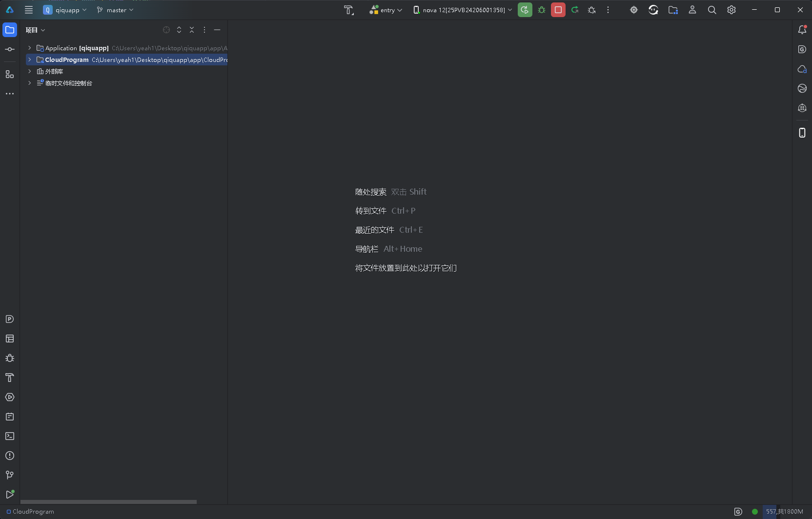Toggle the Project tool window button
Image resolution: width=812 pixels, height=519 pixels.
coord(10,30)
